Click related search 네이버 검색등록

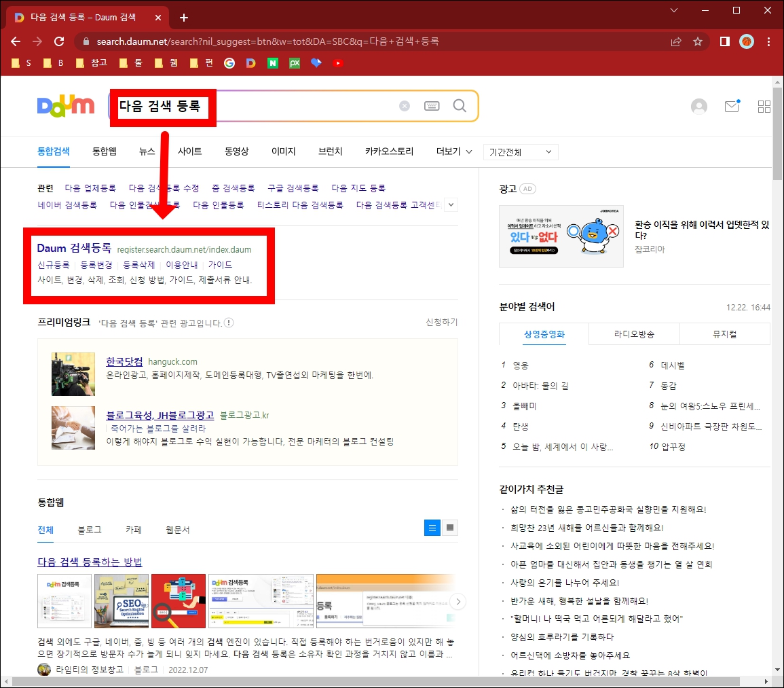click(x=67, y=205)
